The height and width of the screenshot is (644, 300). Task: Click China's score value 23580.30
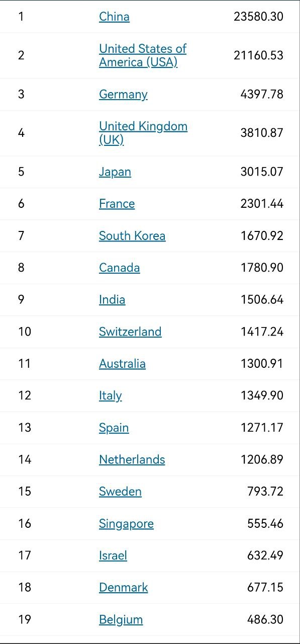click(258, 17)
